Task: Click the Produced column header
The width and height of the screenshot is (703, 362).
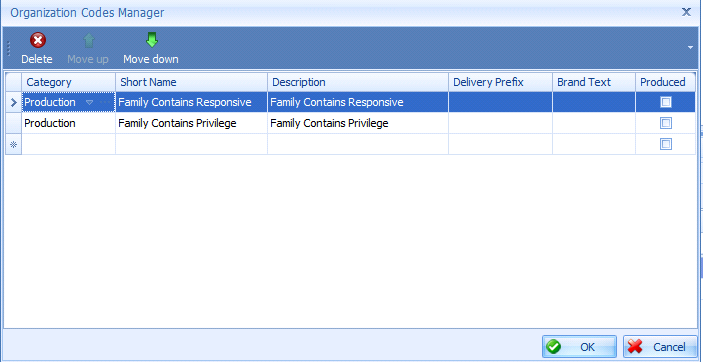Action: pyautogui.click(x=665, y=82)
